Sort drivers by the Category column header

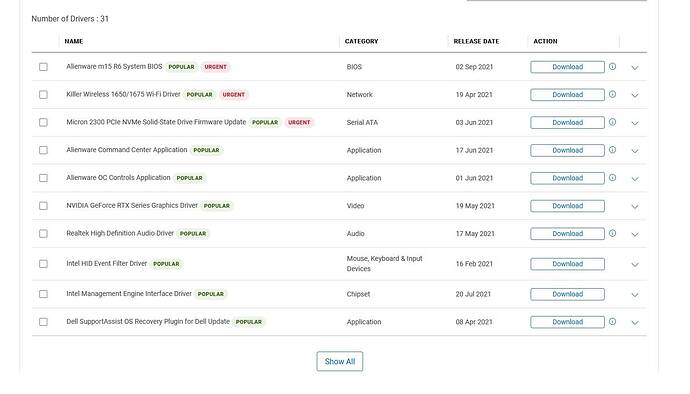point(361,41)
